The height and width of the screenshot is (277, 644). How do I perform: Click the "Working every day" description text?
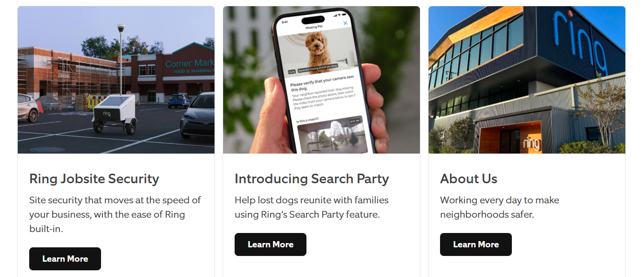(x=499, y=207)
